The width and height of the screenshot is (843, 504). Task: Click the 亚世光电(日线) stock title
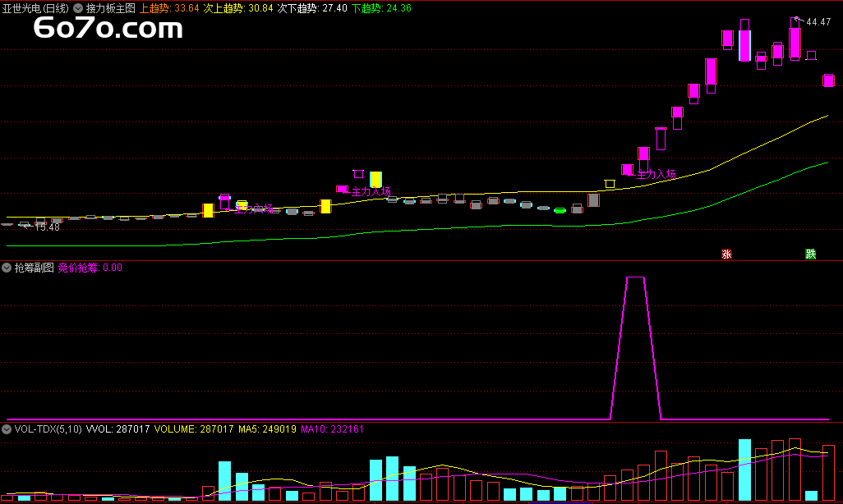pyautogui.click(x=35, y=8)
